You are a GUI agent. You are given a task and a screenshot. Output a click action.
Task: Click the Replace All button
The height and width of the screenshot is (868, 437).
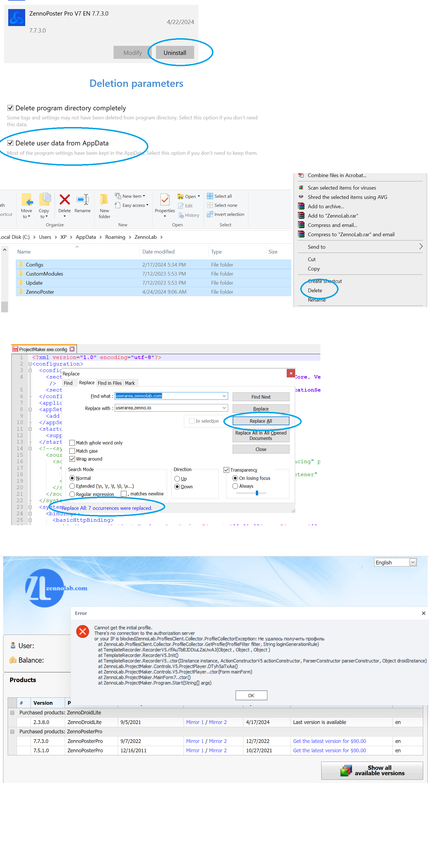coord(261,421)
